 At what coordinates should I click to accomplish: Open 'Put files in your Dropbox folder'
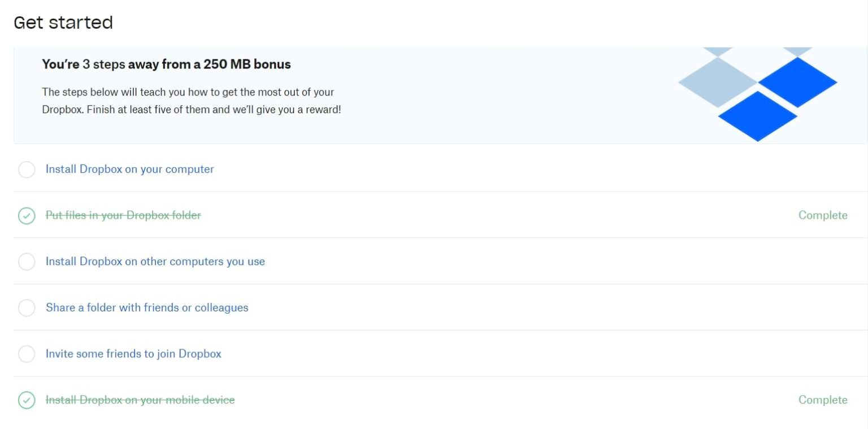point(123,215)
